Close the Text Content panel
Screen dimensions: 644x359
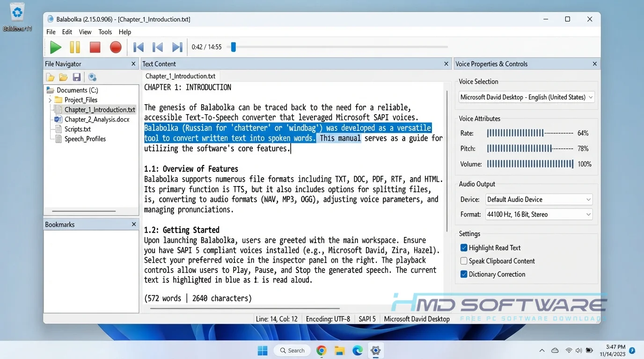pyautogui.click(x=446, y=64)
